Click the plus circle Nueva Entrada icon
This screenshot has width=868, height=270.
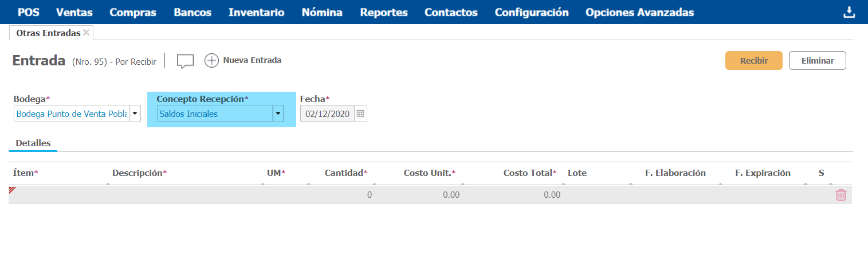click(x=212, y=60)
